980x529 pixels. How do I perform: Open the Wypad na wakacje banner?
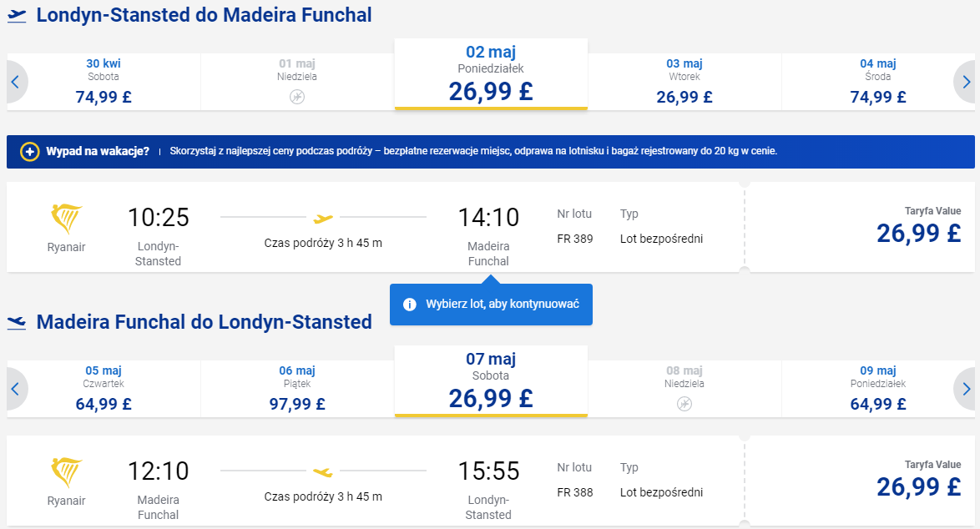[x=491, y=152]
